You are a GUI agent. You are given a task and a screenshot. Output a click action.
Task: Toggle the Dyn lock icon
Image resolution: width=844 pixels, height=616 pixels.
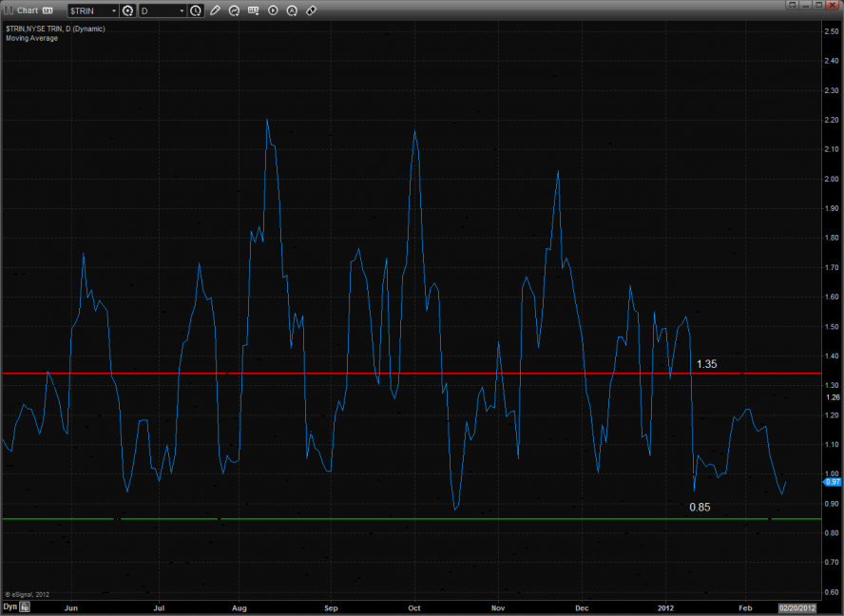[25, 606]
